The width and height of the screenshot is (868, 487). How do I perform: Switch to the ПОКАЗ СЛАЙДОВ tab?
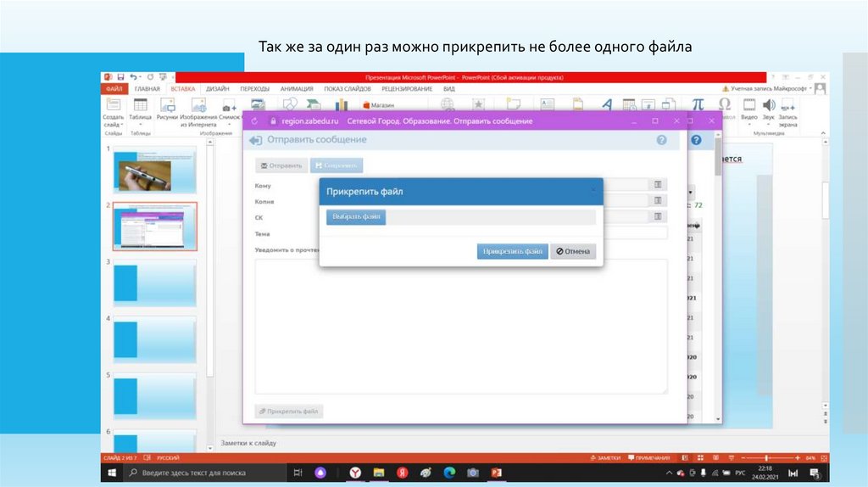[x=348, y=88]
